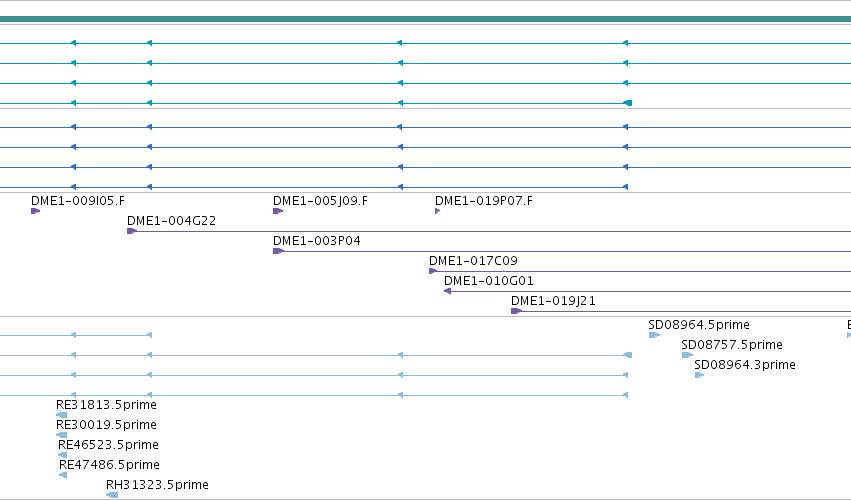Select the DME1-003P04 label
The width and height of the screenshot is (851, 500).
pyautogui.click(x=316, y=241)
